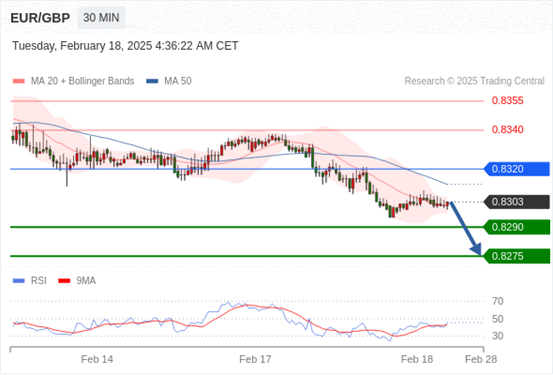The width and height of the screenshot is (553, 375).
Task: Click the RSI 50 level label
Action: (498, 319)
